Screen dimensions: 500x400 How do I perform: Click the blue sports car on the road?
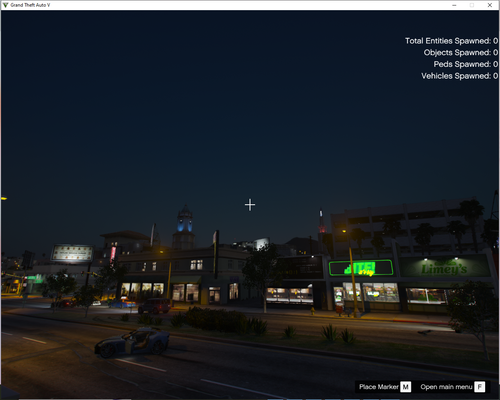coord(132,342)
